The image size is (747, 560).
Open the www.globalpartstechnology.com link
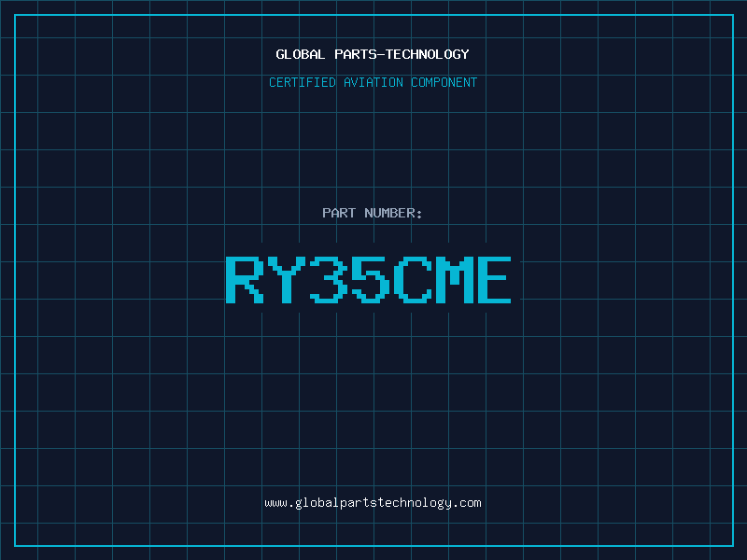(373, 503)
